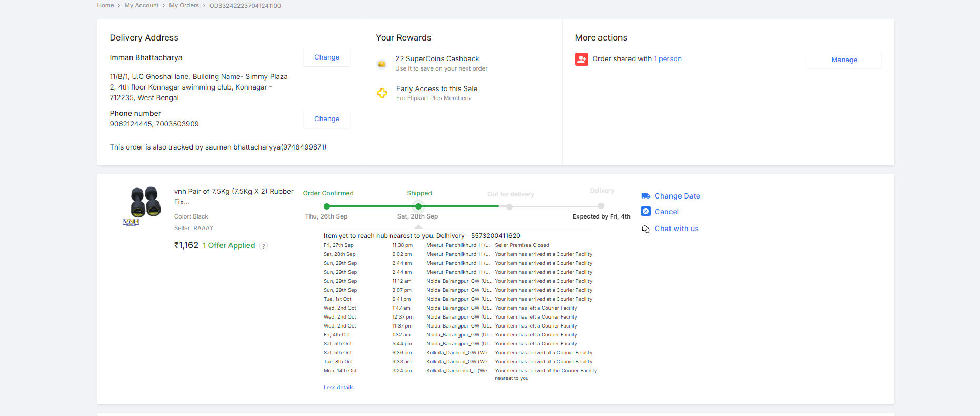The height and width of the screenshot is (416, 980).
Task: Click Shipped progress dot
Action: [x=418, y=206]
